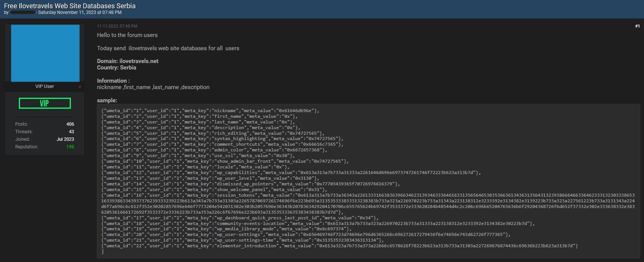The height and width of the screenshot is (262, 644).
Task: Click the 'VIP User' title under the avatar
Action: 44,86
